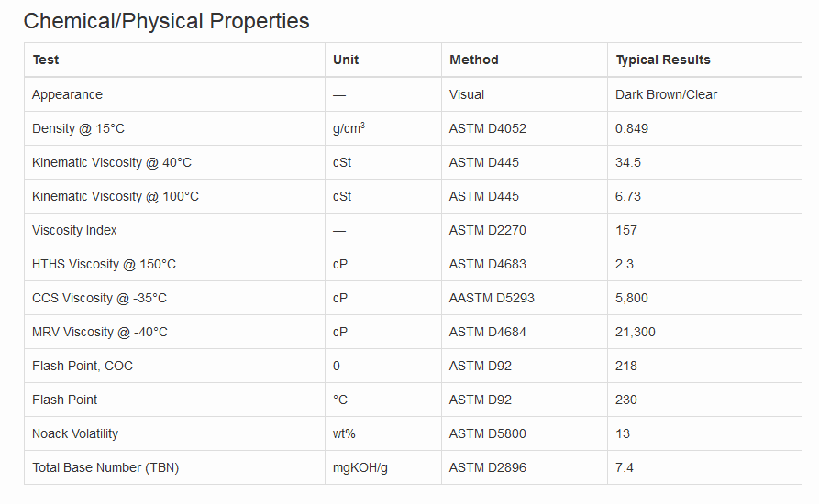Click the Noack Volatility row label

pyautogui.click(x=75, y=433)
